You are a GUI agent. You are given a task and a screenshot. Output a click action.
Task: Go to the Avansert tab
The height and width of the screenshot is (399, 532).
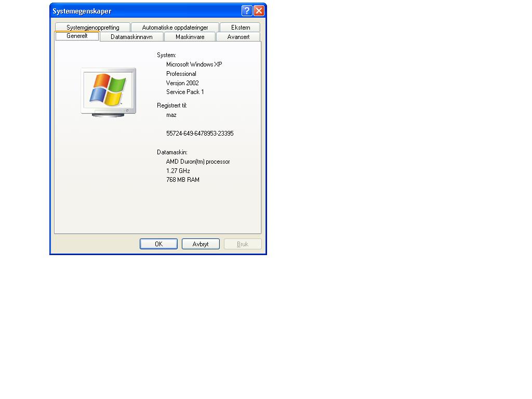point(238,37)
